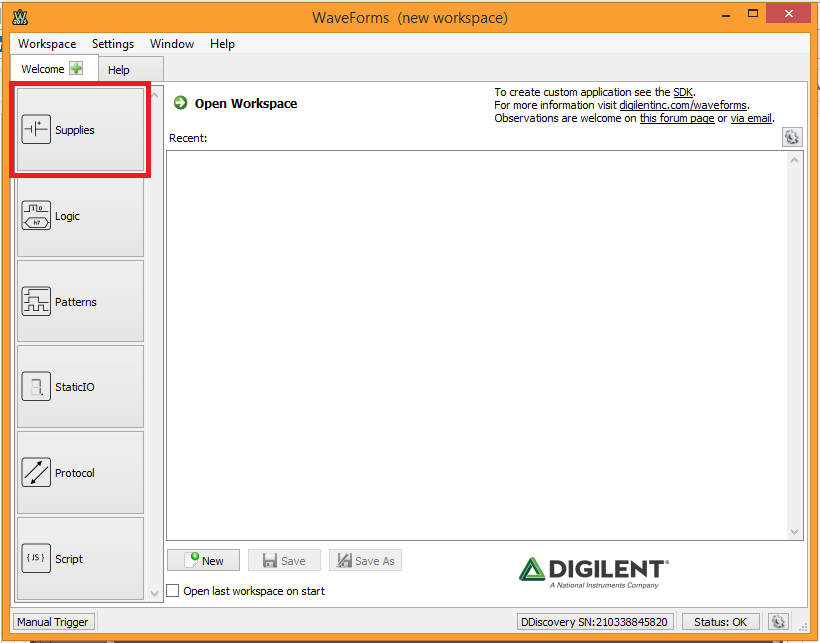Click the Save As button
The image size is (820, 643).
click(365, 560)
